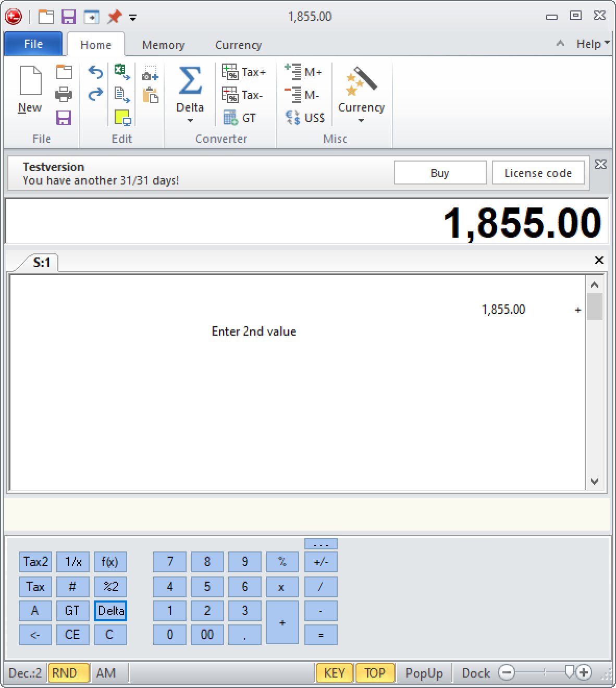
Task: Click the Buy button
Action: tap(440, 173)
